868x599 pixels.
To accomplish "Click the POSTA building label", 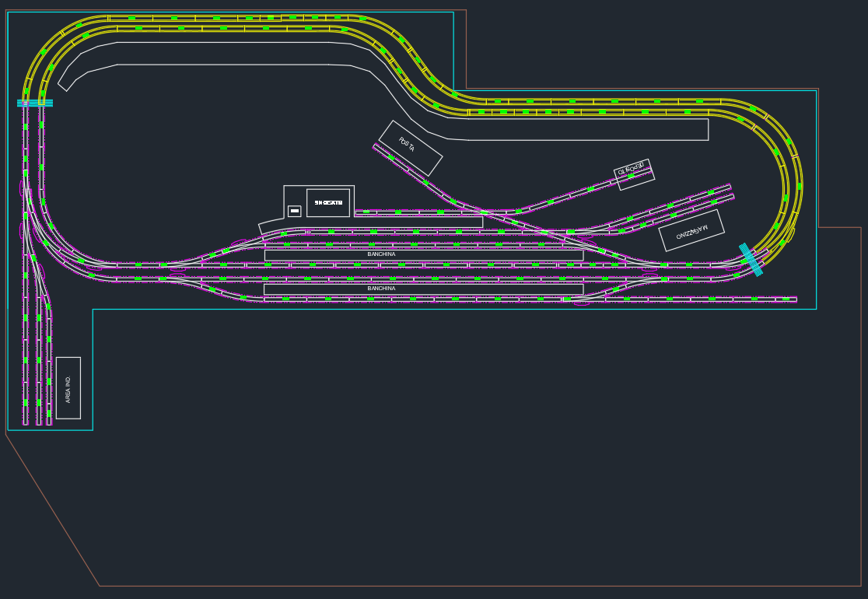I will point(407,145).
